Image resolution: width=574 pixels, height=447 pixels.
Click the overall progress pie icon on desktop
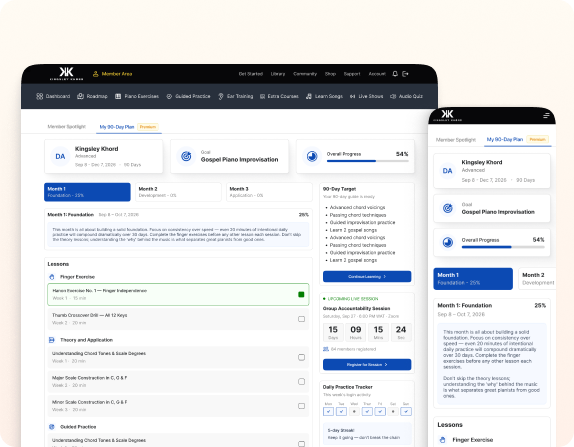pos(312,156)
